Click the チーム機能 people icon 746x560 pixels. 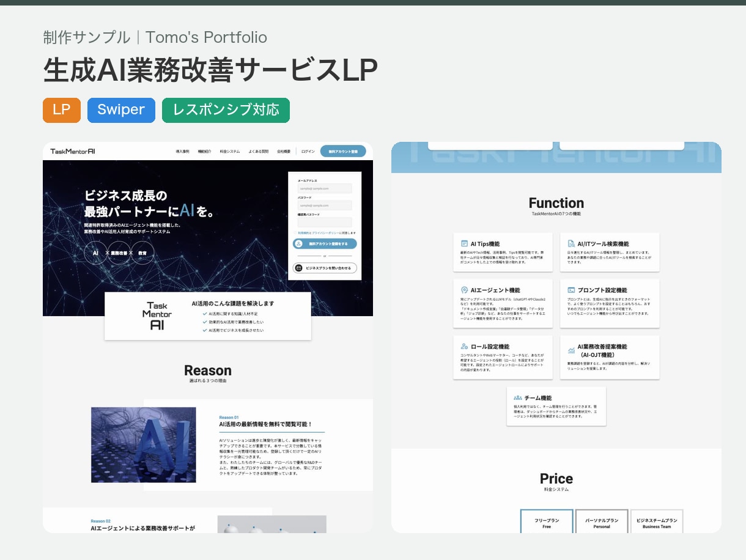[x=517, y=397]
